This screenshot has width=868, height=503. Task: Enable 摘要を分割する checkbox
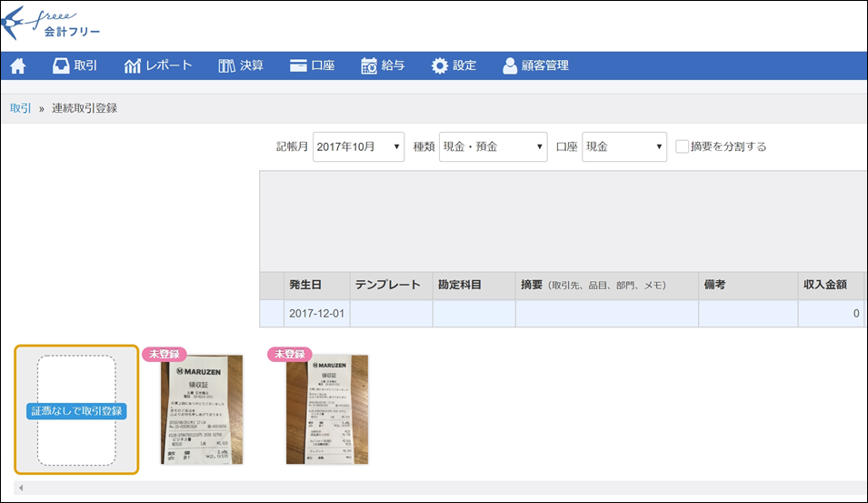[x=682, y=146]
